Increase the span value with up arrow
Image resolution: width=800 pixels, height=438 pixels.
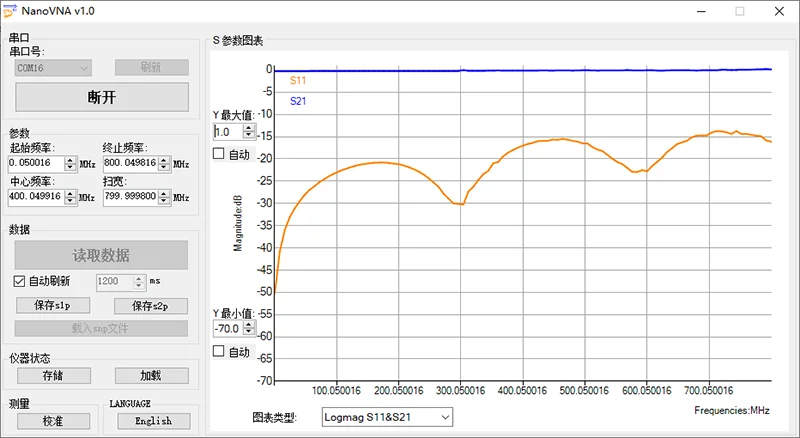tap(164, 194)
